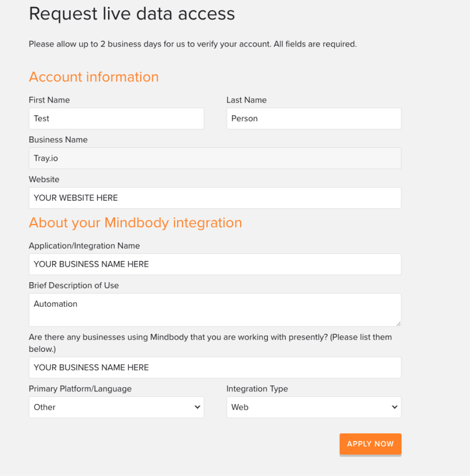The width and height of the screenshot is (470, 476).
Task: Click the textarea resize handle below the description
Action: tap(399, 324)
